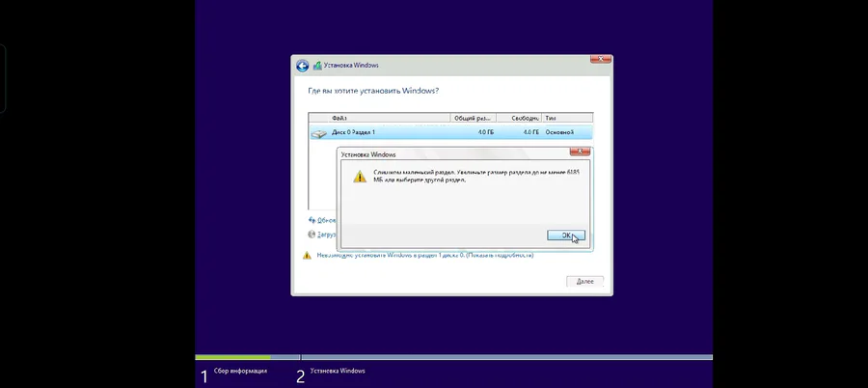
Task: Sort by the Свободно column header
Action: coord(519,118)
